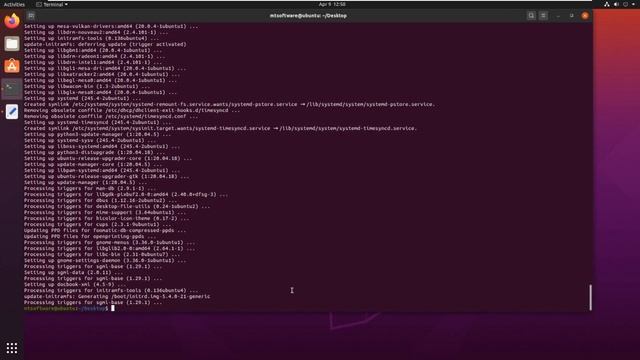This screenshot has height=360, width=640.
Task: Click the line 'Processing triggers for libc-bin'
Action: (102, 255)
